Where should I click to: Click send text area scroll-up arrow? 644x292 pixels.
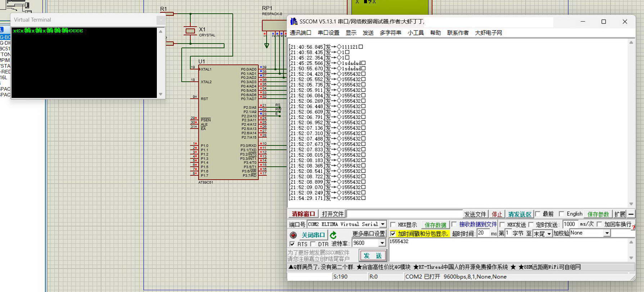(x=631, y=242)
